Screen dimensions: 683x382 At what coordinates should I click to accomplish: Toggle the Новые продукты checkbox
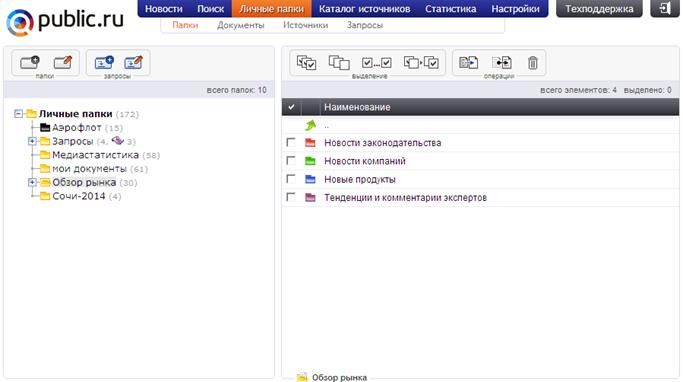(291, 179)
